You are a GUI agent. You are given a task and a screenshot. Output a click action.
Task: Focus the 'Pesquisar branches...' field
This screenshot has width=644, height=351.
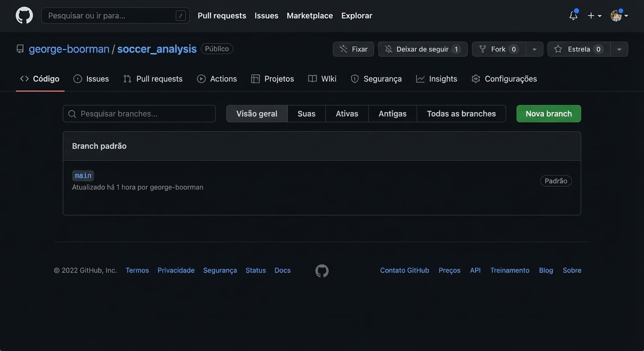139,114
